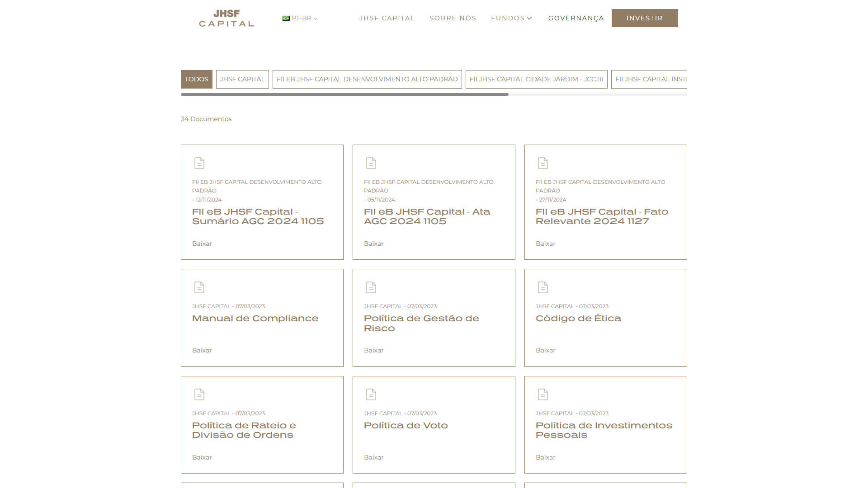Screen dimensions: 868x488
Task: Select the FII JHSF Capital Cidade Jardim - JCCJ11 tab
Action: point(536,79)
